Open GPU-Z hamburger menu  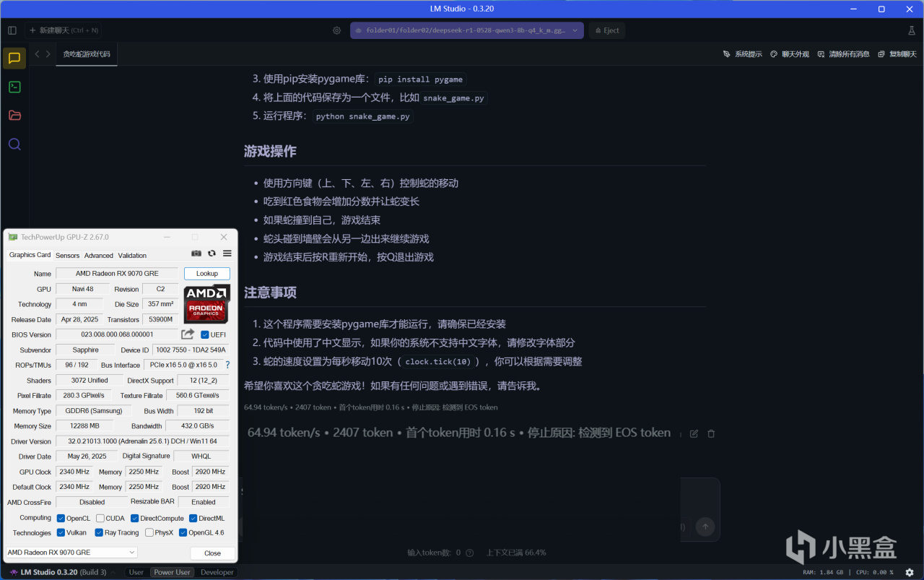click(x=227, y=254)
